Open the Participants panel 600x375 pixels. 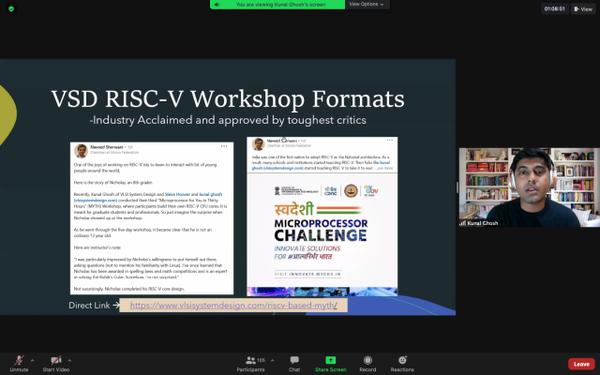[x=251, y=364]
